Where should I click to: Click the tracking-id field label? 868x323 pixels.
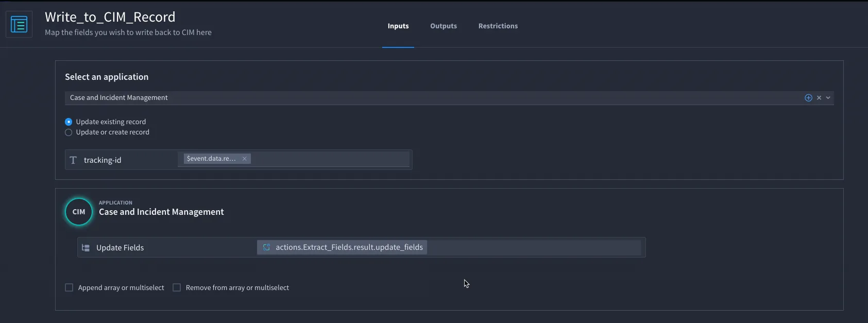pyautogui.click(x=103, y=160)
